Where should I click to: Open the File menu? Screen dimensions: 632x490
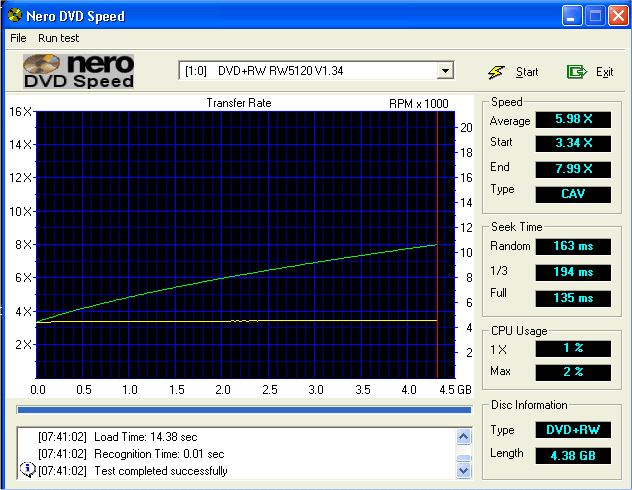[x=18, y=38]
